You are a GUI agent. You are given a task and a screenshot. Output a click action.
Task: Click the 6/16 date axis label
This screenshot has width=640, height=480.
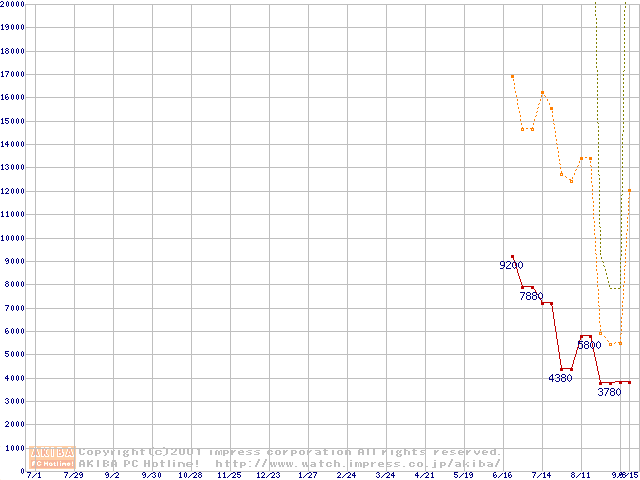503,475
